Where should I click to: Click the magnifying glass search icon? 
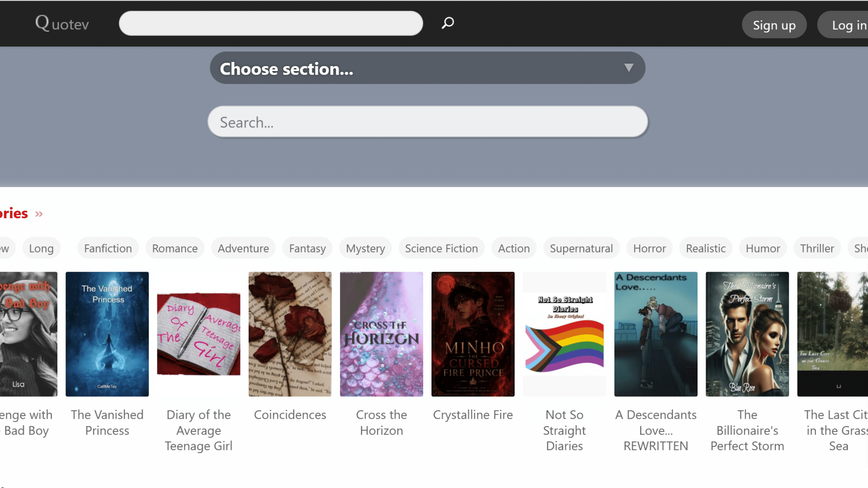click(x=448, y=23)
